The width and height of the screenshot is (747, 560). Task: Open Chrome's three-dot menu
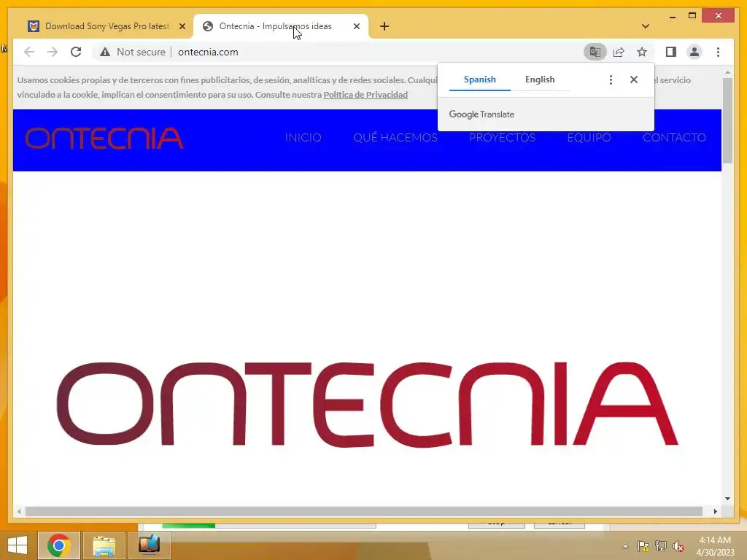(718, 52)
